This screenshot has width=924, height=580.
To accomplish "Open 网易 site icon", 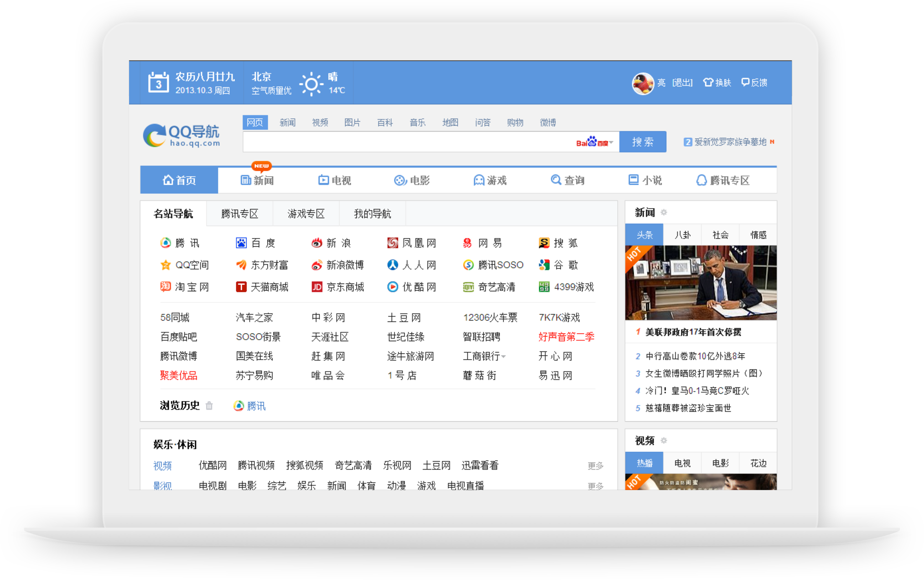I will tap(468, 243).
